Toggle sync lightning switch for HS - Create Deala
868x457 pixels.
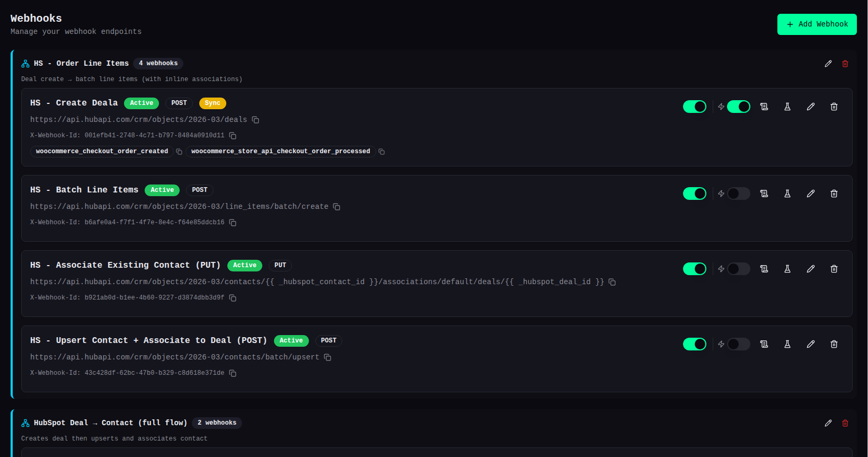739,107
